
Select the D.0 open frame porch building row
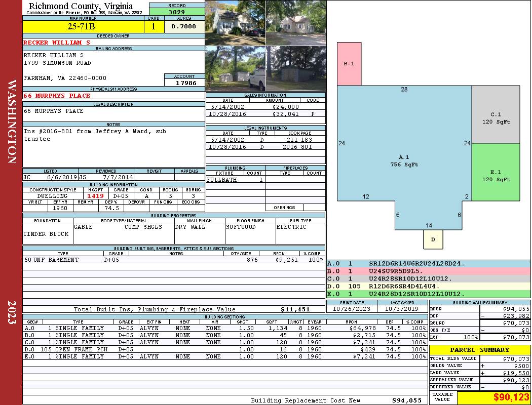[x=224, y=349]
